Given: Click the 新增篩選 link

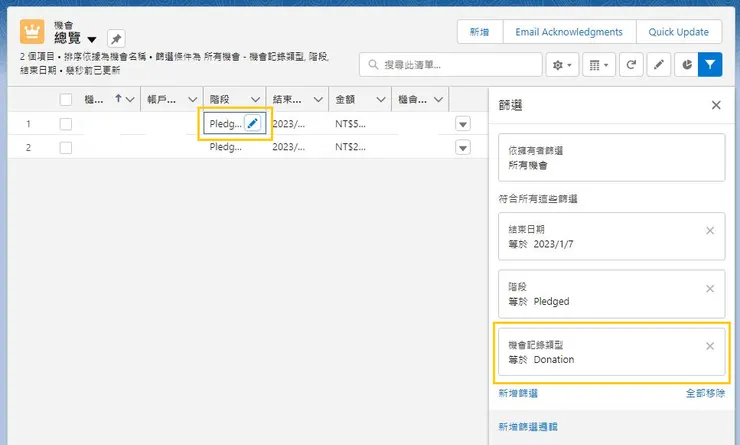Looking at the screenshot, I should point(518,393).
